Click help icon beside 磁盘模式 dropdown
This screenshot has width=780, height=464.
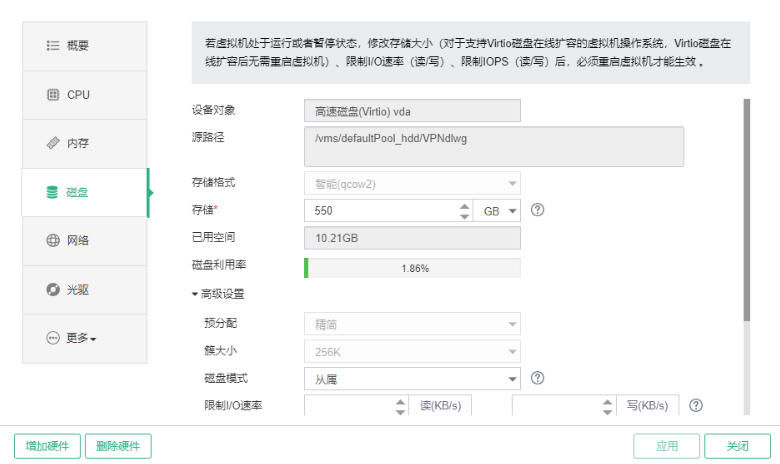point(537,378)
